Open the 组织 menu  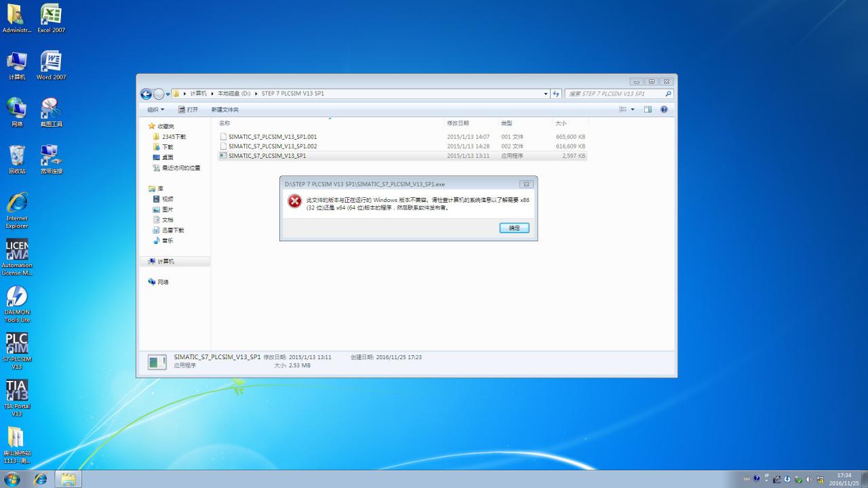(155, 109)
